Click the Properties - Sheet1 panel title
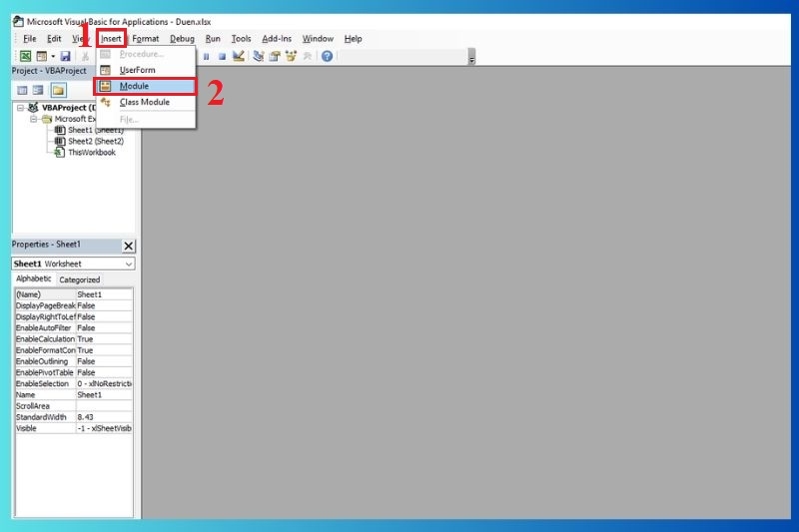Screen dimensions: 799x532 click(x=46, y=245)
